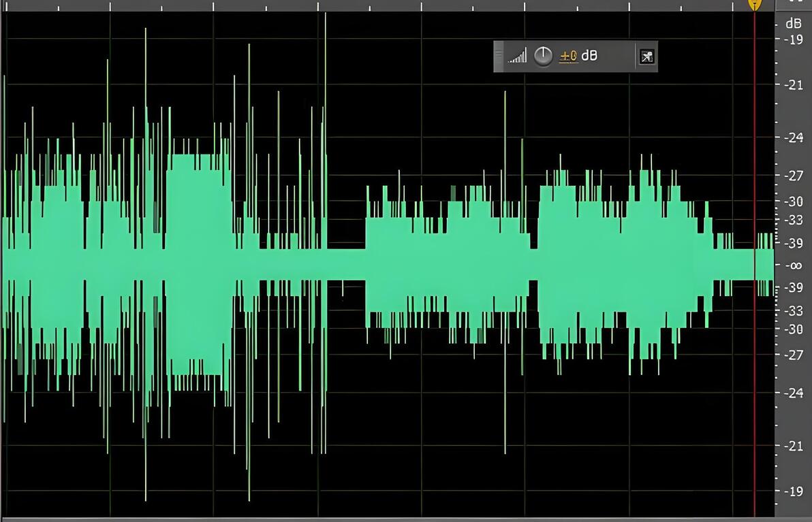Click the lower -24 dB scale label
The width and height of the screenshot is (812, 522).
pos(794,393)
